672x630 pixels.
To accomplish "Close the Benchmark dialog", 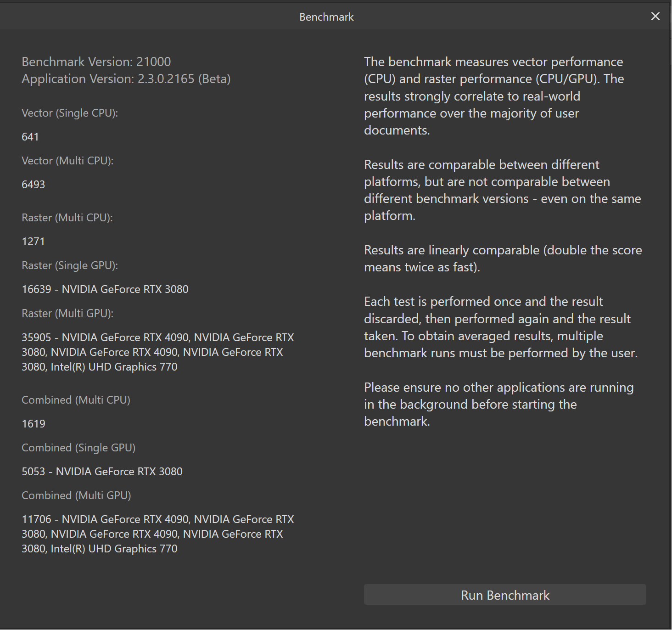I will click(655, 17).
